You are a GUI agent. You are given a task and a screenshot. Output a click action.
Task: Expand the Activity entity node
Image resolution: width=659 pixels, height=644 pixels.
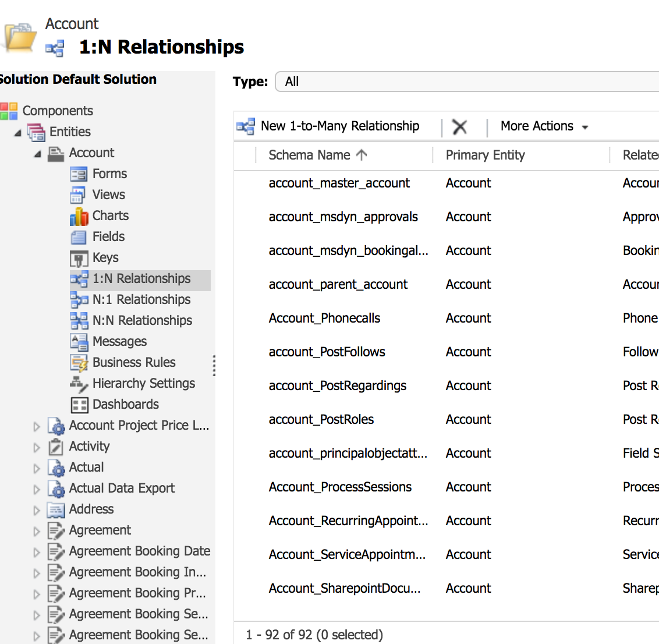[37, 448]
